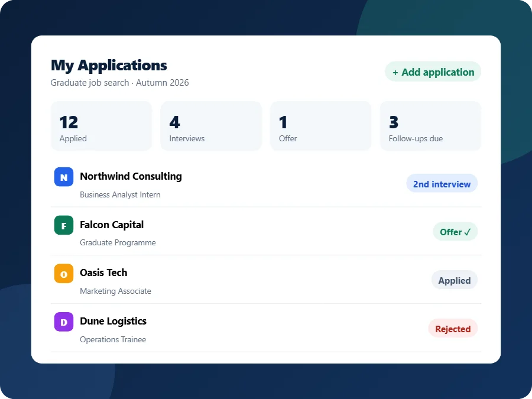Select the Applied status badge for Oasis Tech
The width and height of the screenshot is (532, 399).
pos(455,280)
